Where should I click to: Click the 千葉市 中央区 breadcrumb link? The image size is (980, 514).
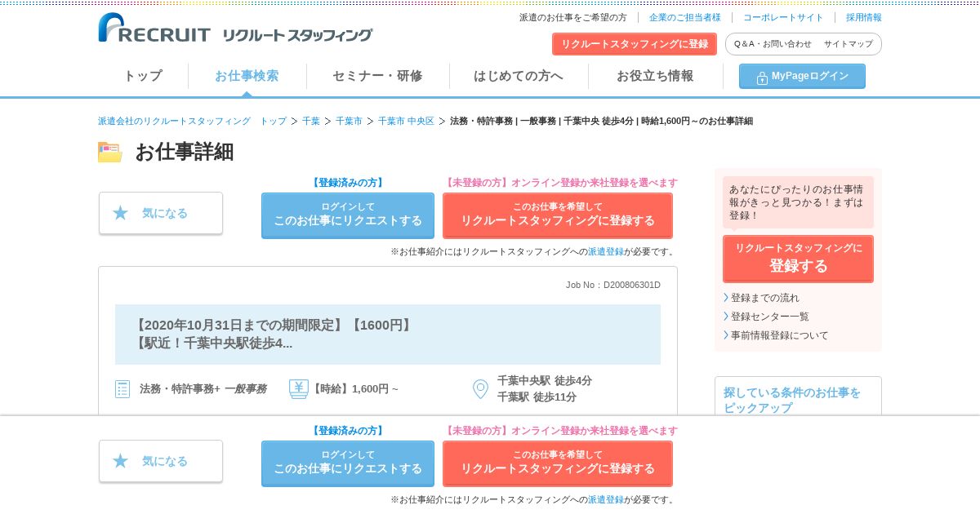point(406,121)
